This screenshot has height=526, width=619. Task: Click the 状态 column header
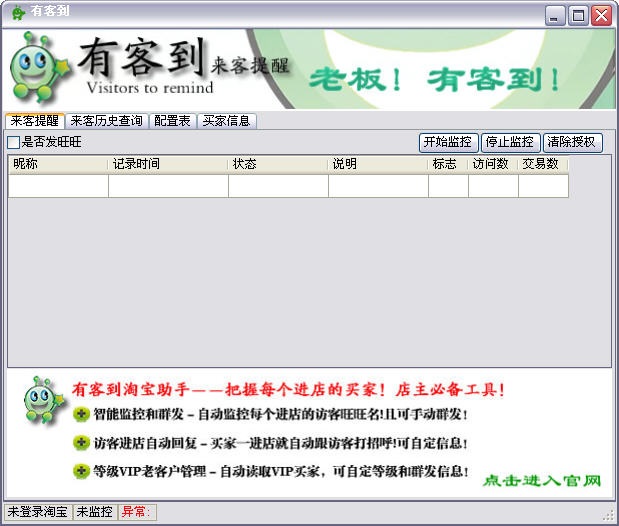(278, 164)
